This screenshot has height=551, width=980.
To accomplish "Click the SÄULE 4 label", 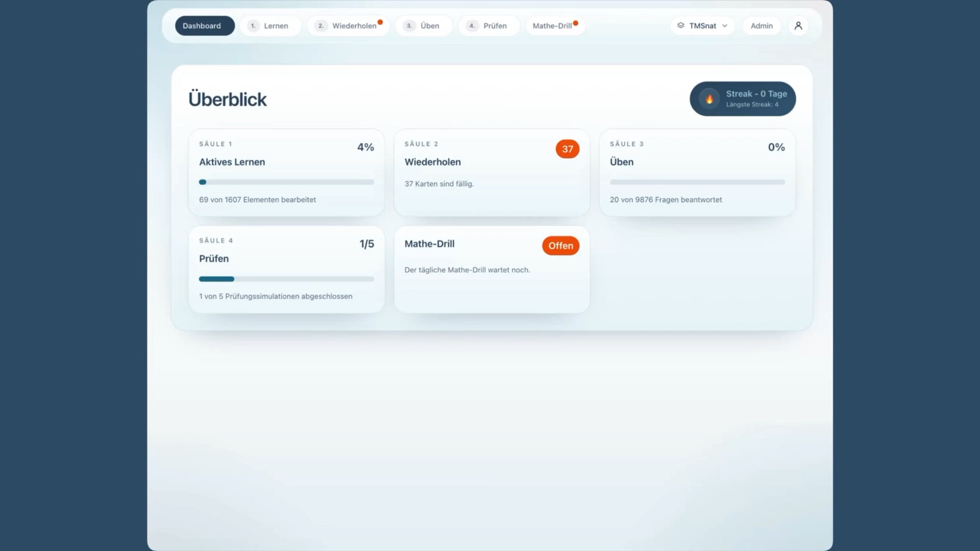I will pyautogui.click(x=216, y=241).
